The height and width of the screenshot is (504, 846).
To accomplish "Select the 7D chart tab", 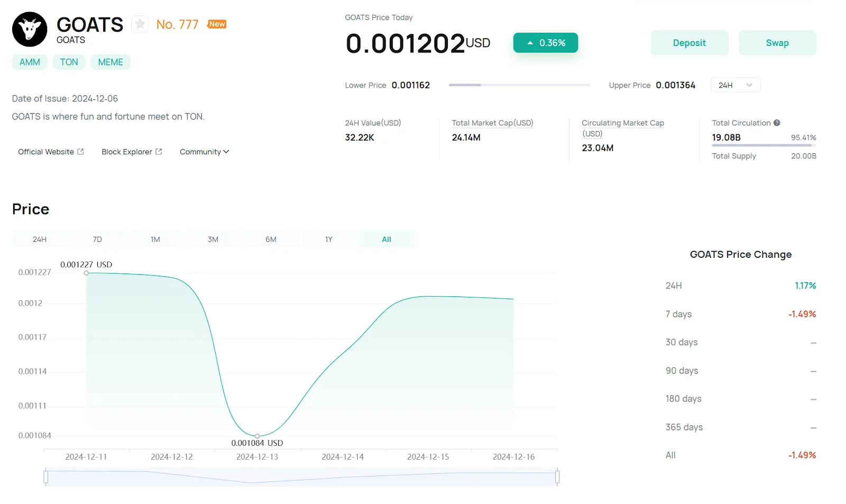I will [x=97, y=239].
